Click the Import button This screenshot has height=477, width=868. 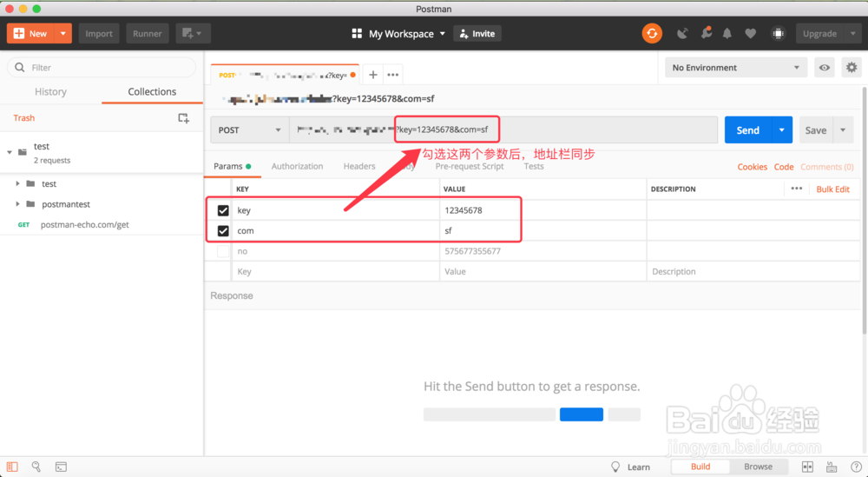coord(99,34)
